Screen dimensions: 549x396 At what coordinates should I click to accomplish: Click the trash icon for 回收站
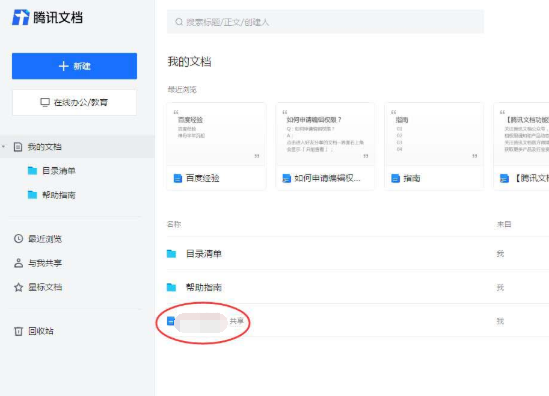(x=18, y=331)
